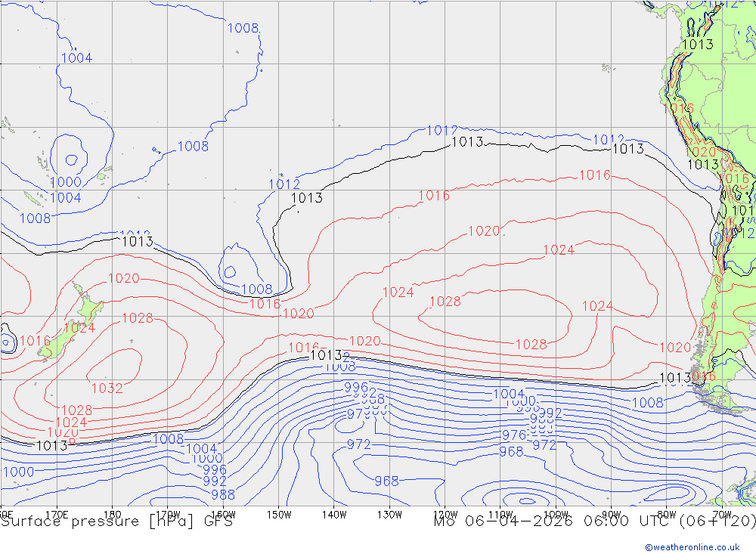Click the 976 isobar label
Screen dimensions: 756x554
pyautogui.click(x=514, y=435)
